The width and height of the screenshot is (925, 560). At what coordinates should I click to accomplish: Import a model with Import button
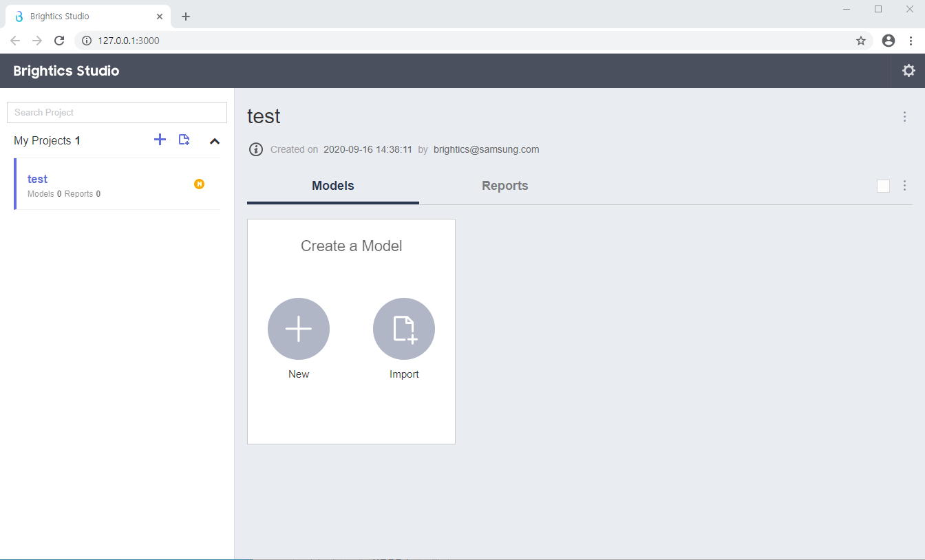[404, 329]
